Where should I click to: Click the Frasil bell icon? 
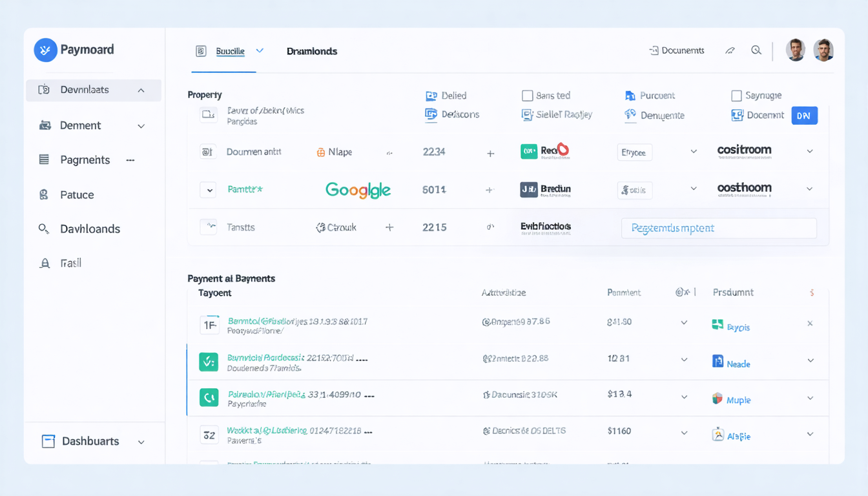click(45, 263)
